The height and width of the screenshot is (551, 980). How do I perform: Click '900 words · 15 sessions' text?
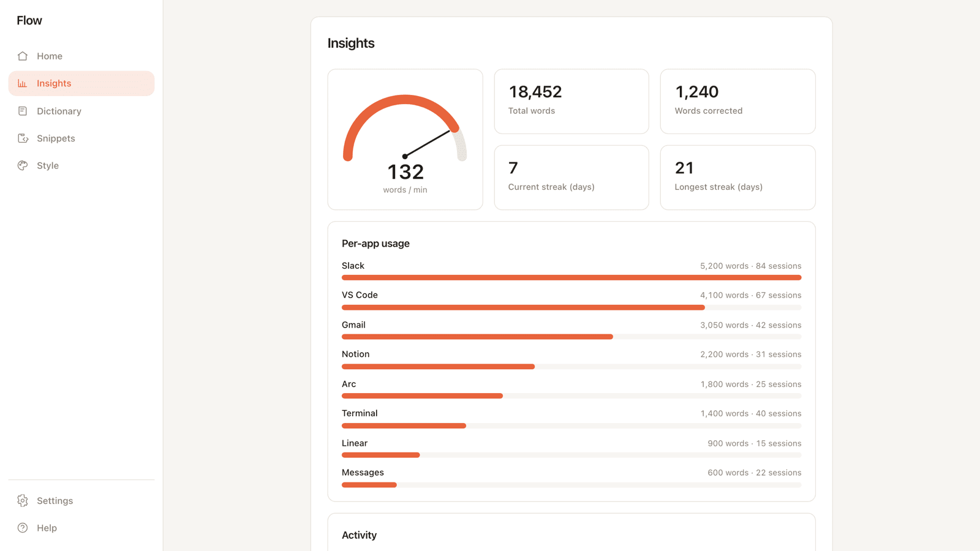(755, 443)
